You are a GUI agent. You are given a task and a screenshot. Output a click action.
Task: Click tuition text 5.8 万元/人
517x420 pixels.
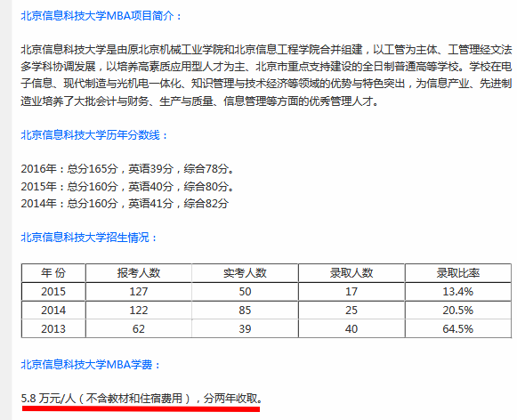coord(48,399)
